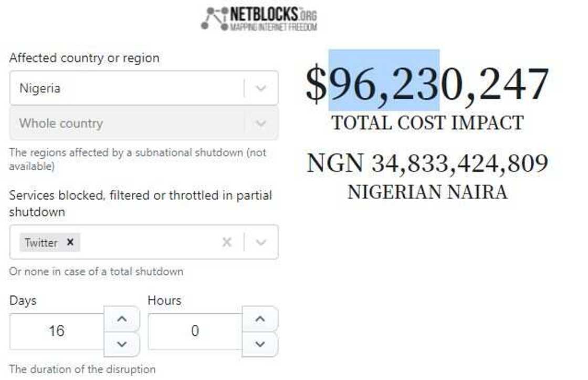
Task: Click the Affected country or region label
Action: pos(84,58)
